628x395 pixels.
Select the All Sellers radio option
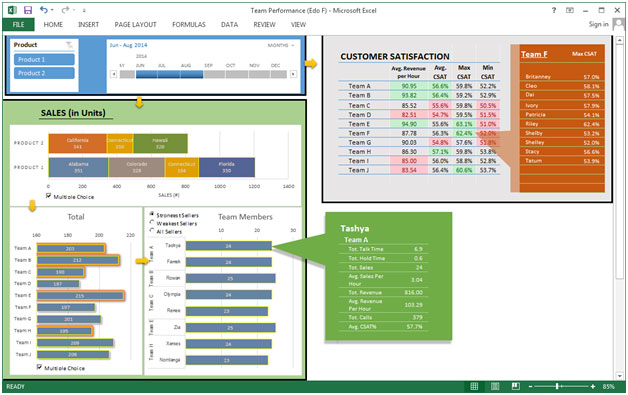pyautogui.click(x=152, y=231)
